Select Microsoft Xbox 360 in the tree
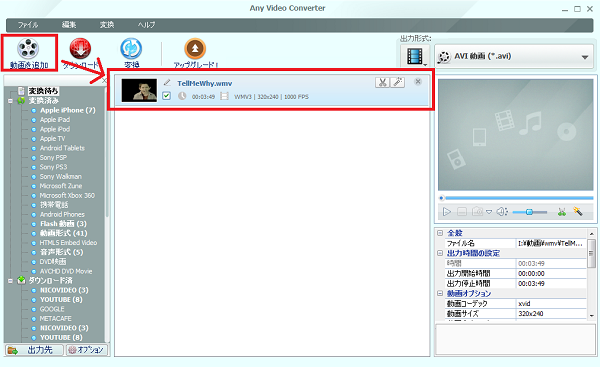The height and width of the screenshot is (367, 600). [67, 196]
